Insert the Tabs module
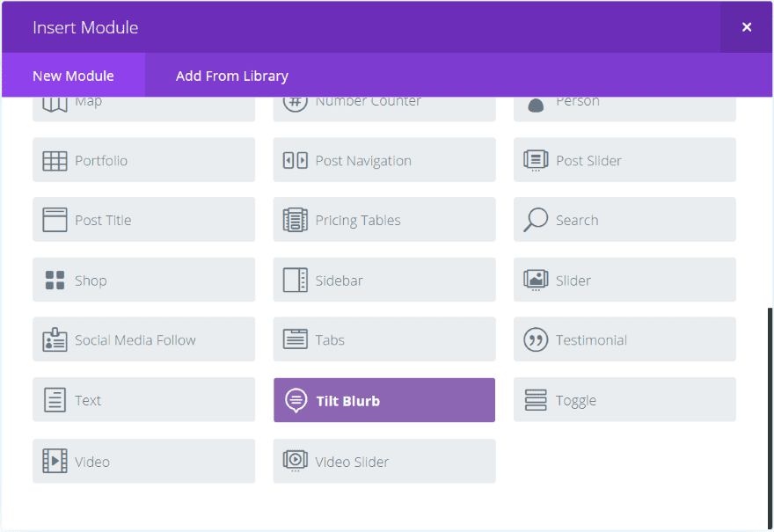Viewport: 774px width, 532px height. 384,340
